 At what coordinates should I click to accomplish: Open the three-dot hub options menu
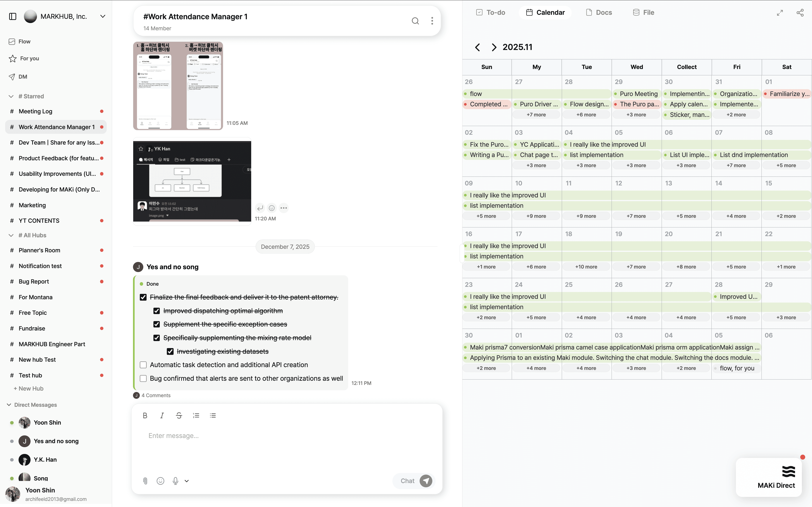point(432,21)
